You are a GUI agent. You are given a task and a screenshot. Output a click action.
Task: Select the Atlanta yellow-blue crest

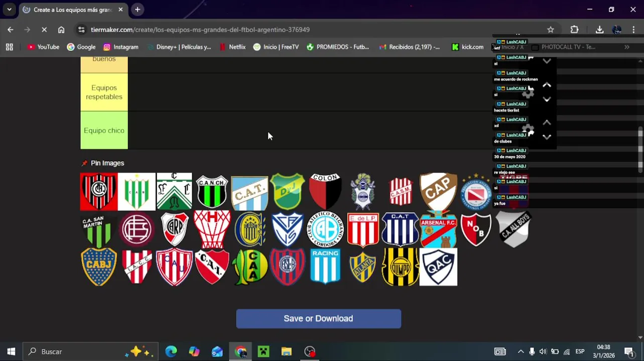pyautogui.click(x=363, y=267)
